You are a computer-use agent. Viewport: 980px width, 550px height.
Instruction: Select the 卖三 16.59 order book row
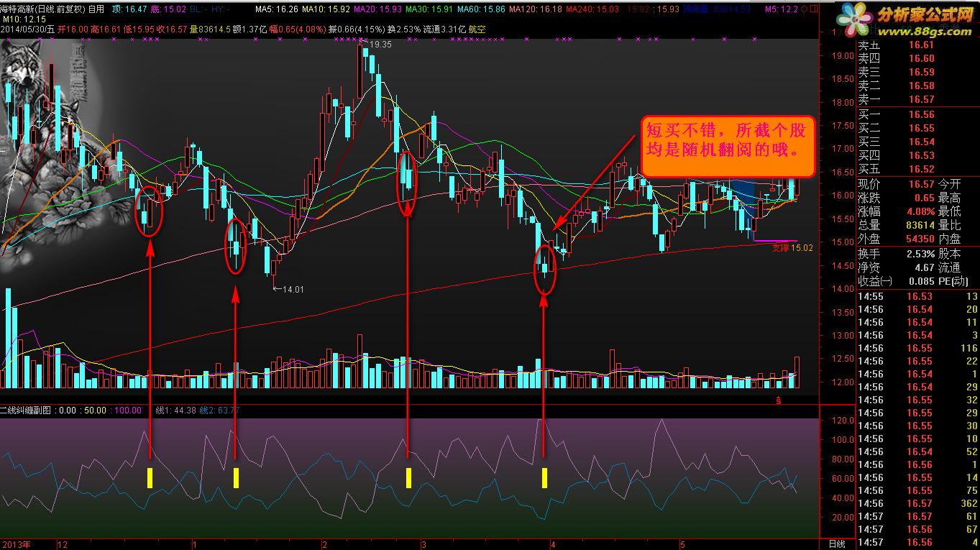(918, 73)
